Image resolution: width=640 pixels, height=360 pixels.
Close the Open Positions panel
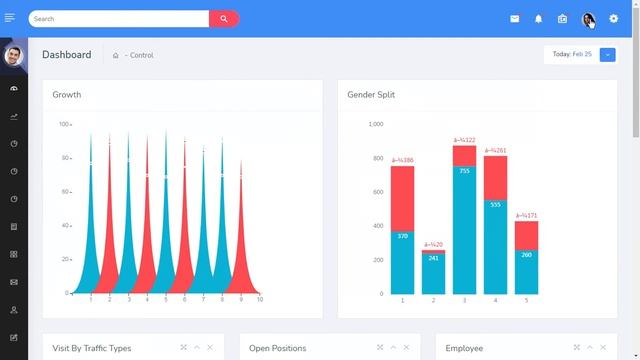[x=406, y=347]
